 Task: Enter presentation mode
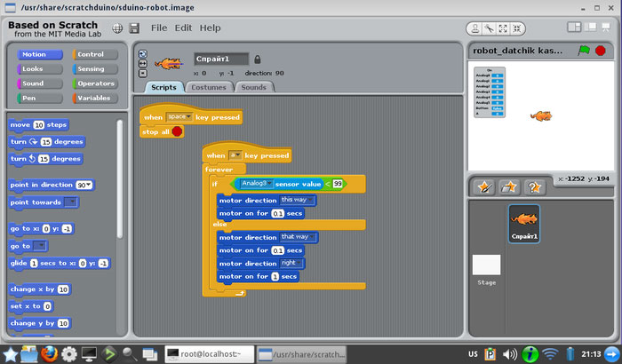[606, 27]
